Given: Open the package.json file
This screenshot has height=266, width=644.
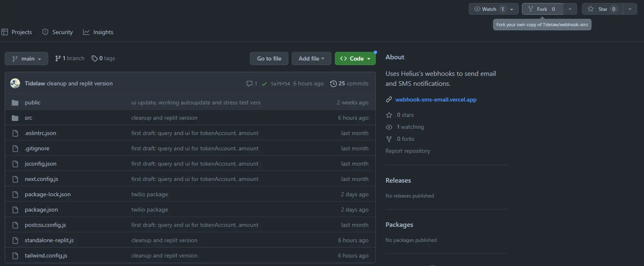Looking at the screenshot, I should tap(41, 210).
